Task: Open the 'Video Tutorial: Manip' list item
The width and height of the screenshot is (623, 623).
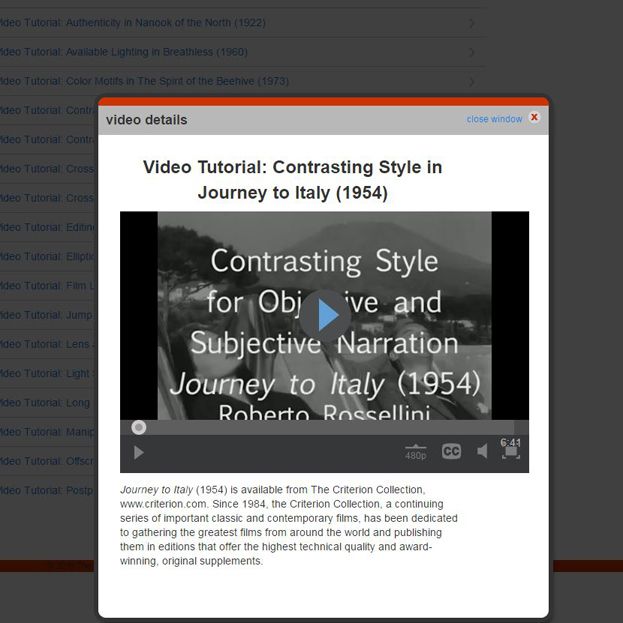Action: (x=47, y=432)
